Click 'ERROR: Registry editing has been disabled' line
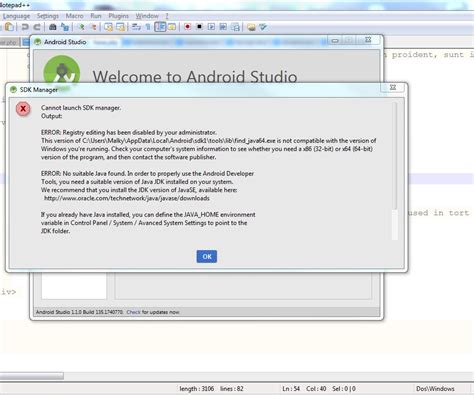The width and height of the screenshot is (474, 395). click(x=129, y=132)
